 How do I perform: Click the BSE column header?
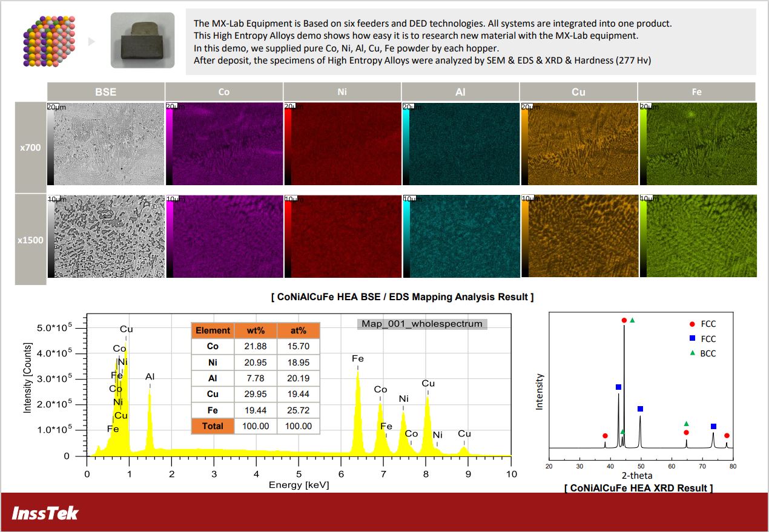[x=106, y=92]
